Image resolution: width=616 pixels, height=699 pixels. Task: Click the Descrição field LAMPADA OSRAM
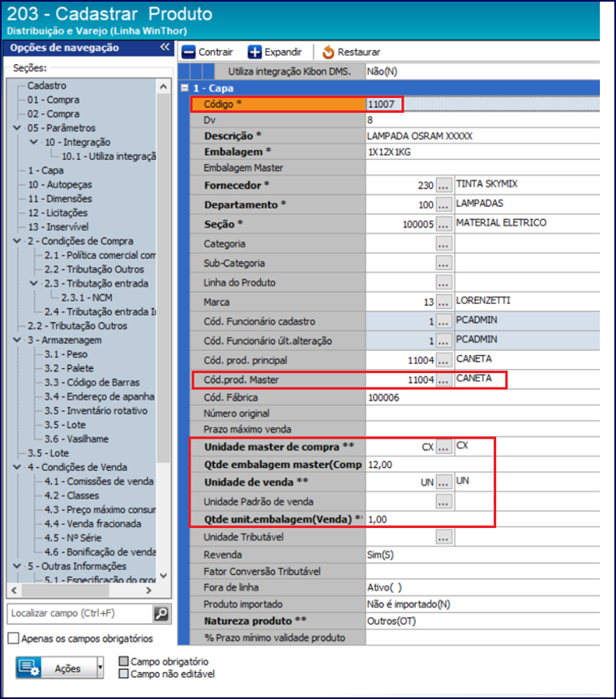click(x=483, y=136)
